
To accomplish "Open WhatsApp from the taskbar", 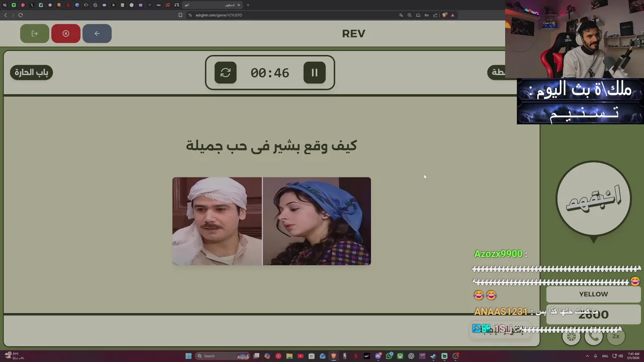I will (389, 356).
